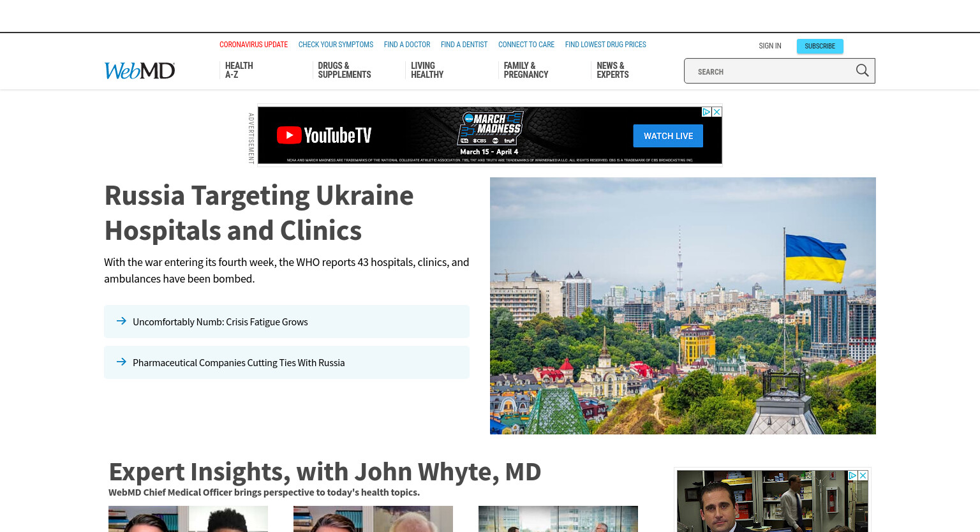980x532 pixels.
Task: Focus the Search input field
Action: [x=769, y=71]
